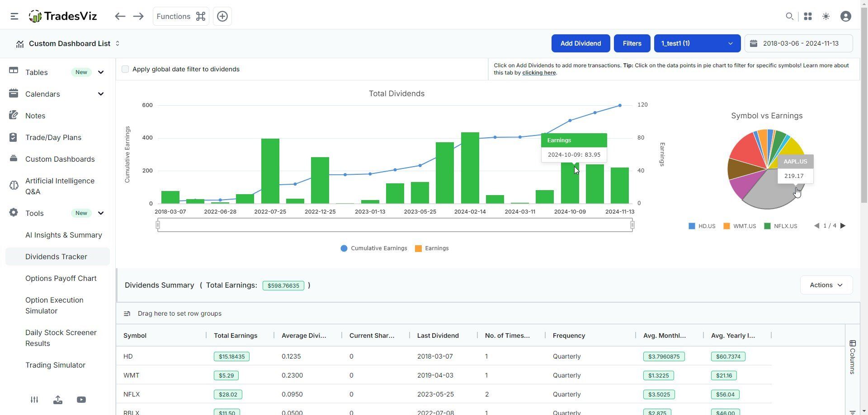
Task: Toggle Cumulative Earnings legend series
Action: pos(374,248)
